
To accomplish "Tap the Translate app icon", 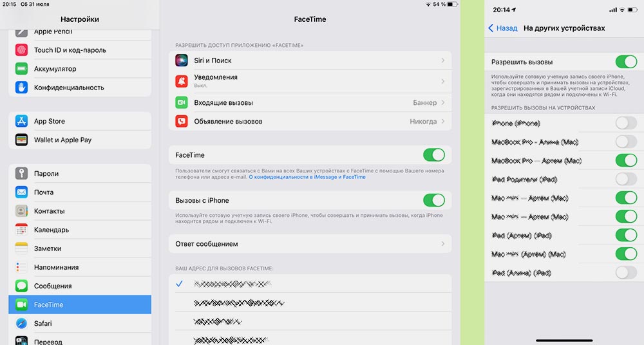I will click(21, 341).
